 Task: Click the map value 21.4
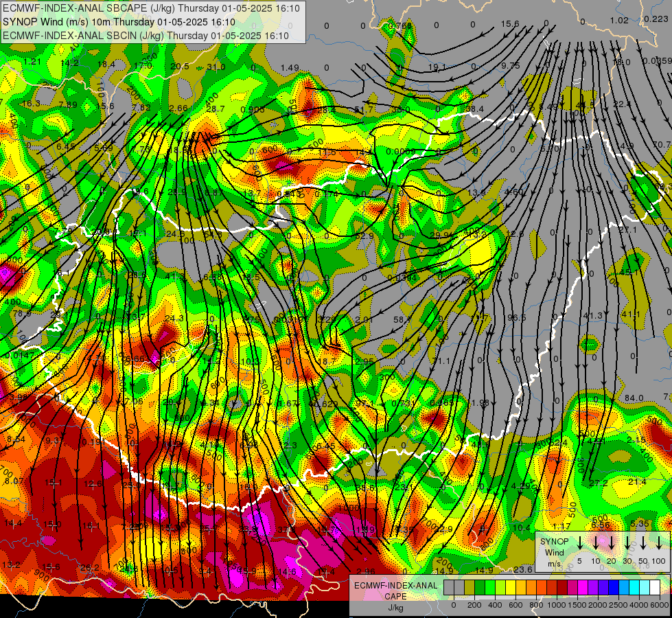coord(637,482)
